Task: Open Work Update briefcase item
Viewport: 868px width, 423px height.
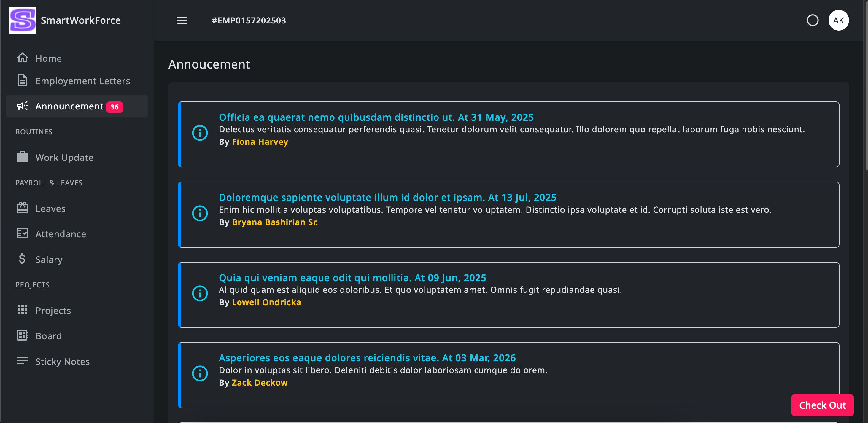Action: point(64,158)
